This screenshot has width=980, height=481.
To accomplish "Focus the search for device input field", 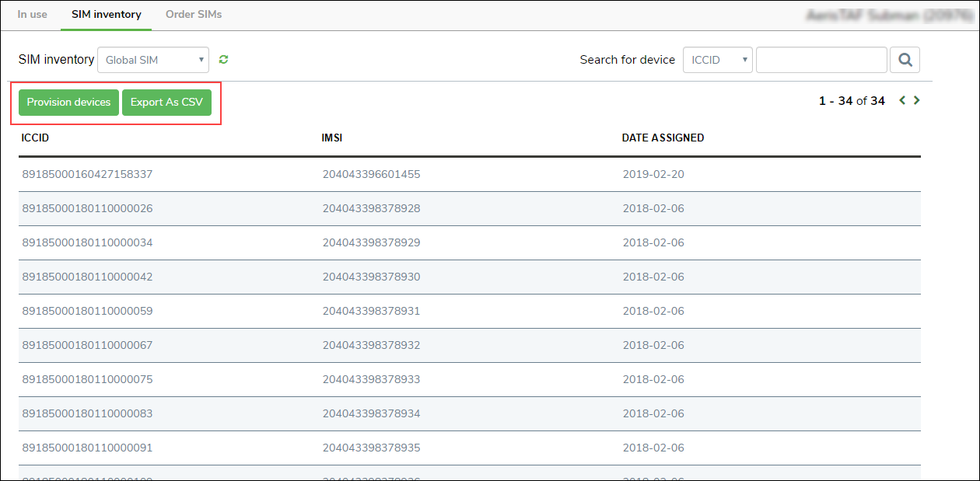I will (x=821, y=60).
